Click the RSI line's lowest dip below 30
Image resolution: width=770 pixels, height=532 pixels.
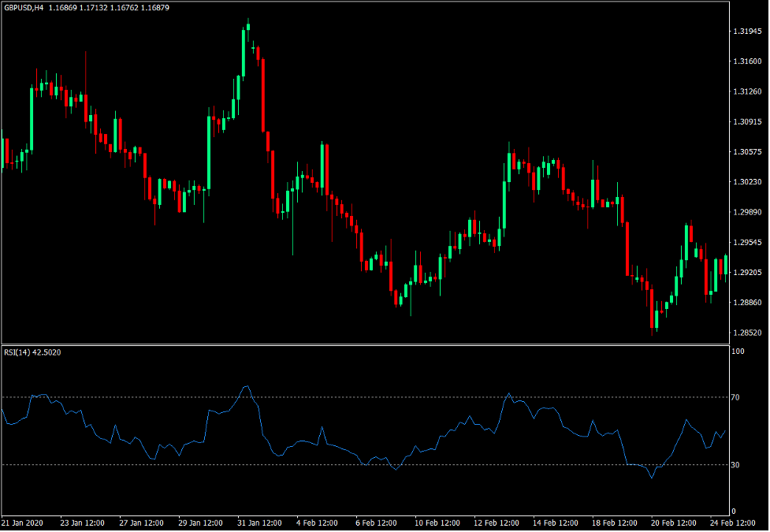[652, 478]
